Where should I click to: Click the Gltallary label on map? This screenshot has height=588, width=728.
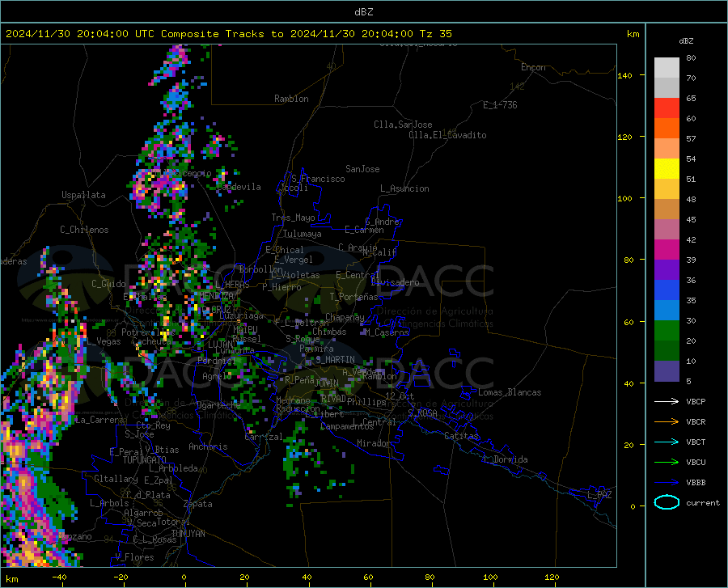116,479
